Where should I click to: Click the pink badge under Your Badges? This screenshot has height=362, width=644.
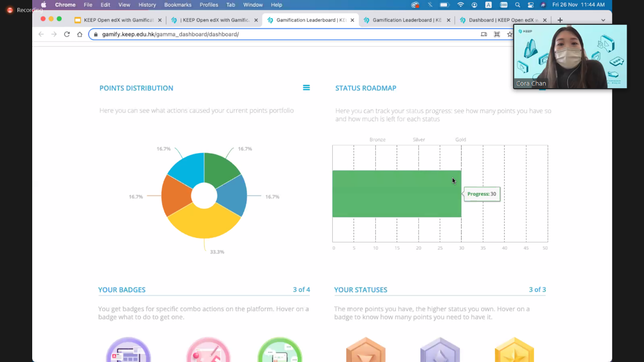coord(209,349)
